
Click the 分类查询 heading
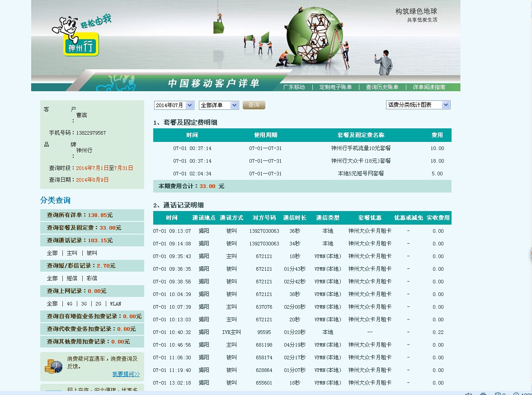tap(55, 200)
